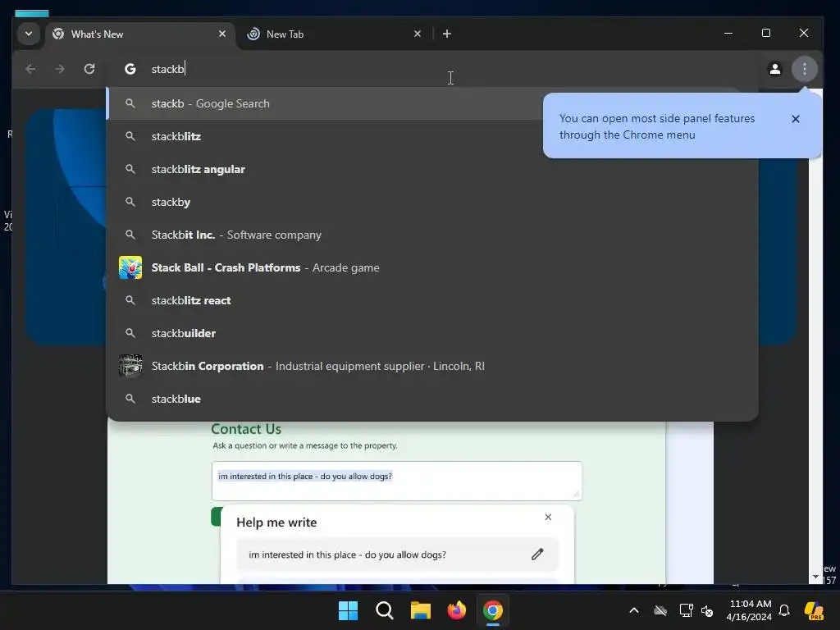Select 'Stack Ball - Crash Platforms' suggestion

[432, 267]
